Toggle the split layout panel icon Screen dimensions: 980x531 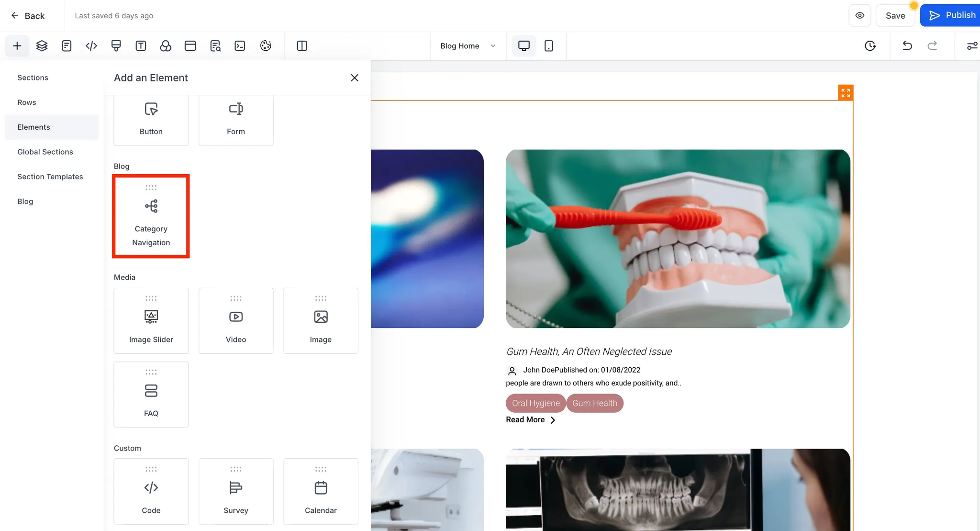click(x=302, y=46)
